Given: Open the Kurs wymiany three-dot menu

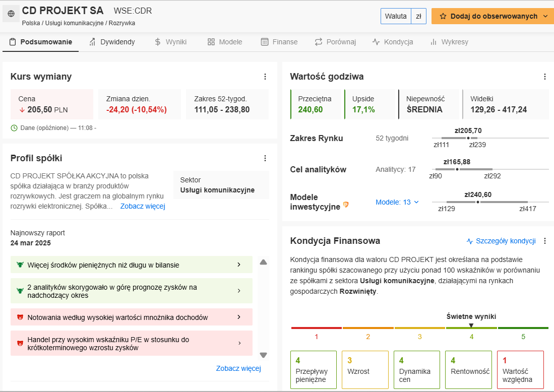Looking at the screenshot, I should point(265,77).
